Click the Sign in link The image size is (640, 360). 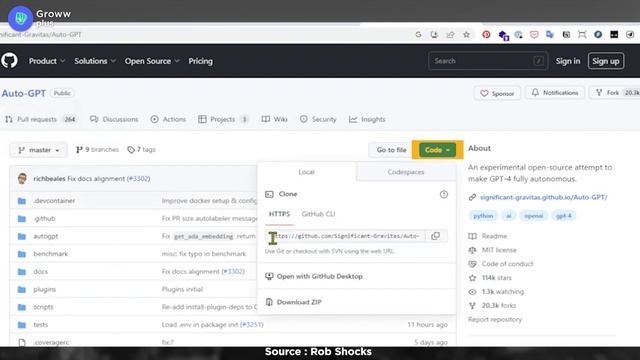(568, 61)
